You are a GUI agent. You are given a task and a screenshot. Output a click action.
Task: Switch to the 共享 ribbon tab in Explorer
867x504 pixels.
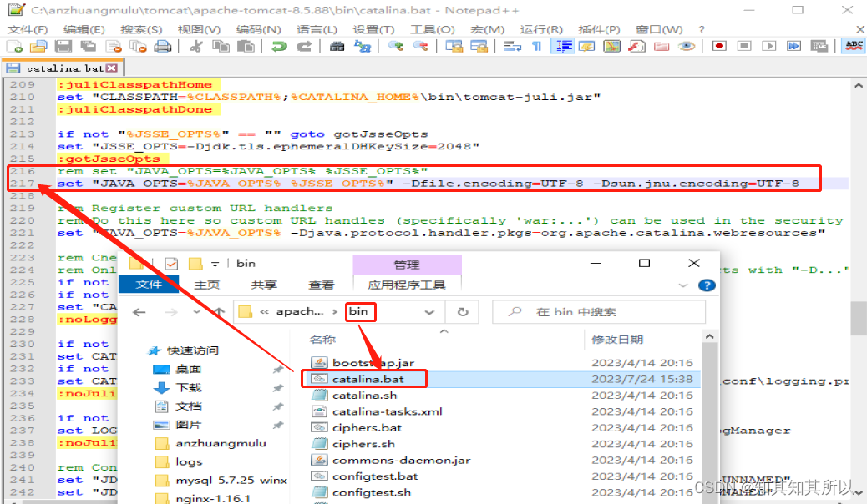(x=264, y=285)
